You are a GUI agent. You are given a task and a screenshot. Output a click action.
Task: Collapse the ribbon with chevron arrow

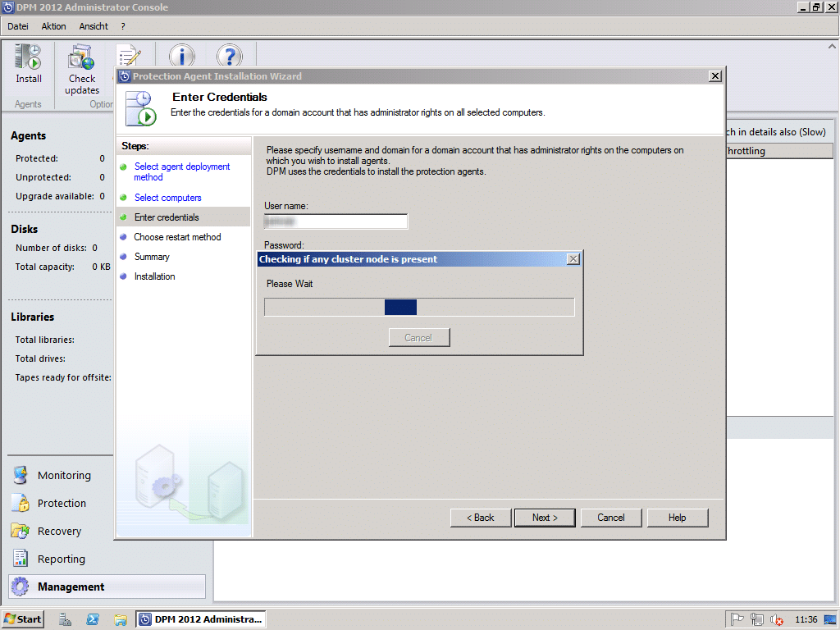pyautogui.click(x=832, y=47)
